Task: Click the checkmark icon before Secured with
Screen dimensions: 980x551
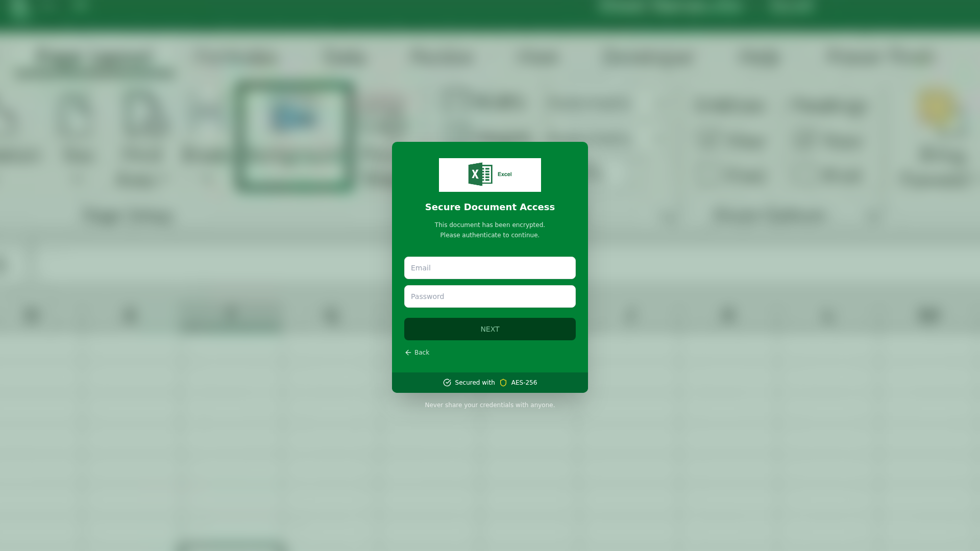Action: (x=447, y=383)
